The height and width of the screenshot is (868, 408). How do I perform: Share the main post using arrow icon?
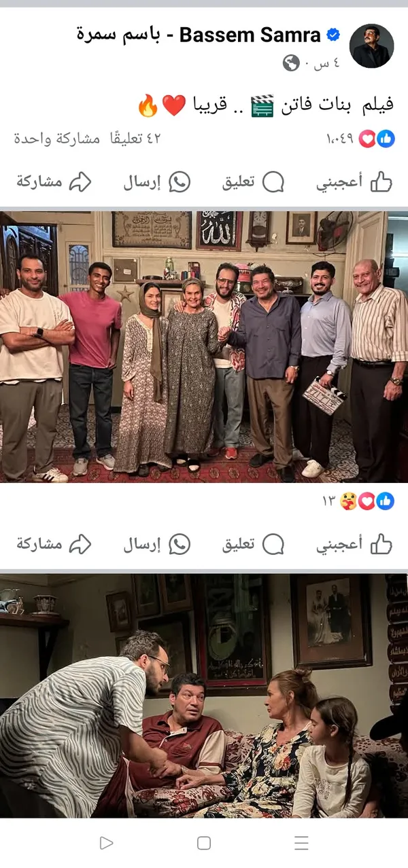click(54, 181)
